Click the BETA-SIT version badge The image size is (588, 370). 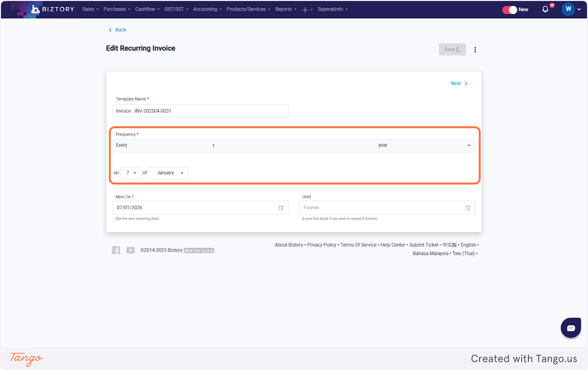pyautogui.click(x=199, y=251)
